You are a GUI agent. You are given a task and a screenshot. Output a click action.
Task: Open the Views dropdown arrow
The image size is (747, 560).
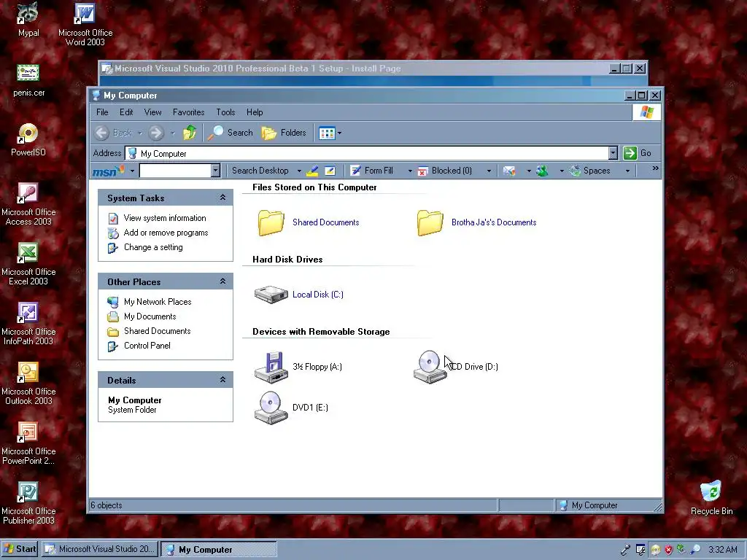click(339, 133)
